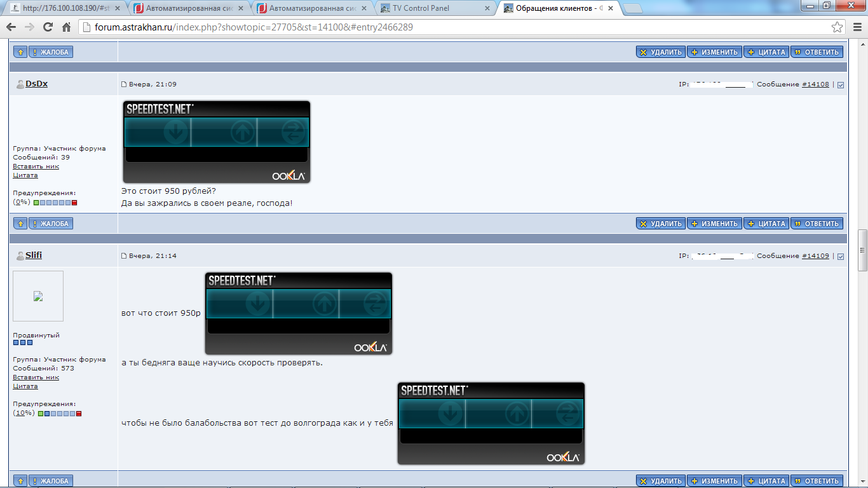Open message link #14109
This screenshot has width=868, height=488.
(x=815, y=256)
